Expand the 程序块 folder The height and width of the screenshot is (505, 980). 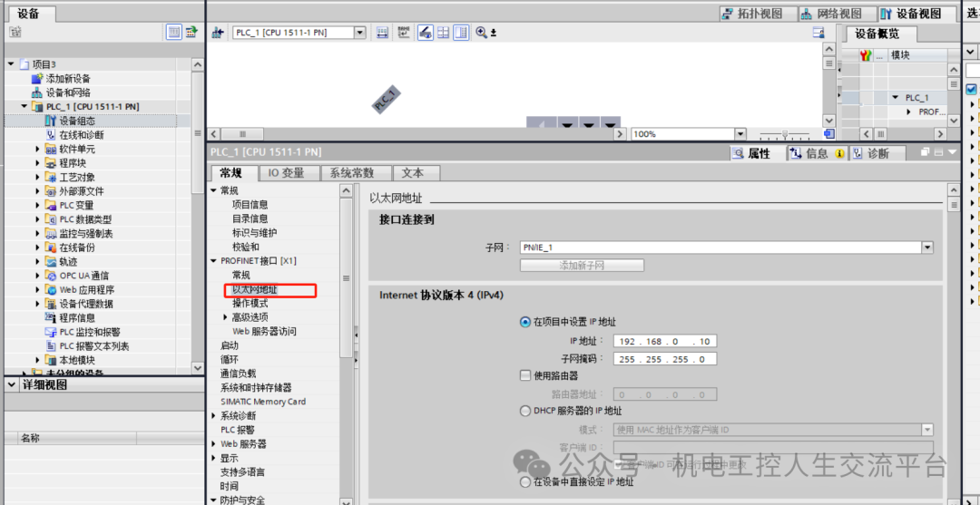[38, 163]
